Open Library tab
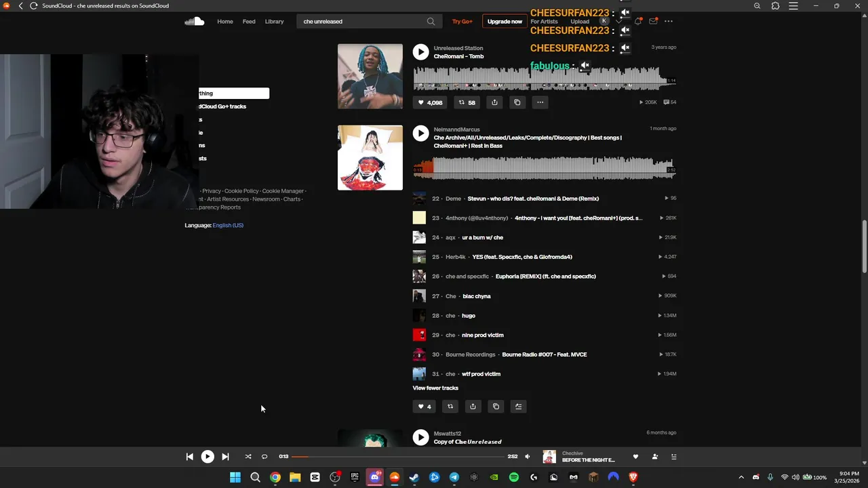This screenshot has height=488, width=868. (x=274, y=21)
